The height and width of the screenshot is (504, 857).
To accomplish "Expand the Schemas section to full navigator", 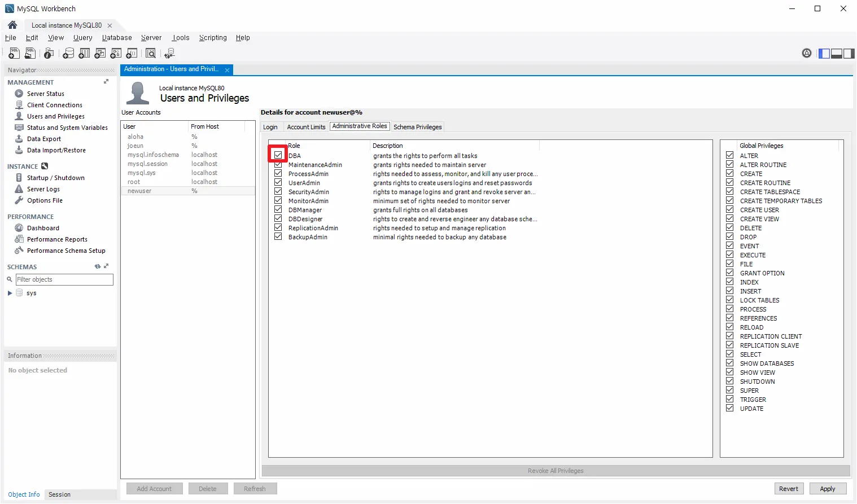I will coord(106,266).
